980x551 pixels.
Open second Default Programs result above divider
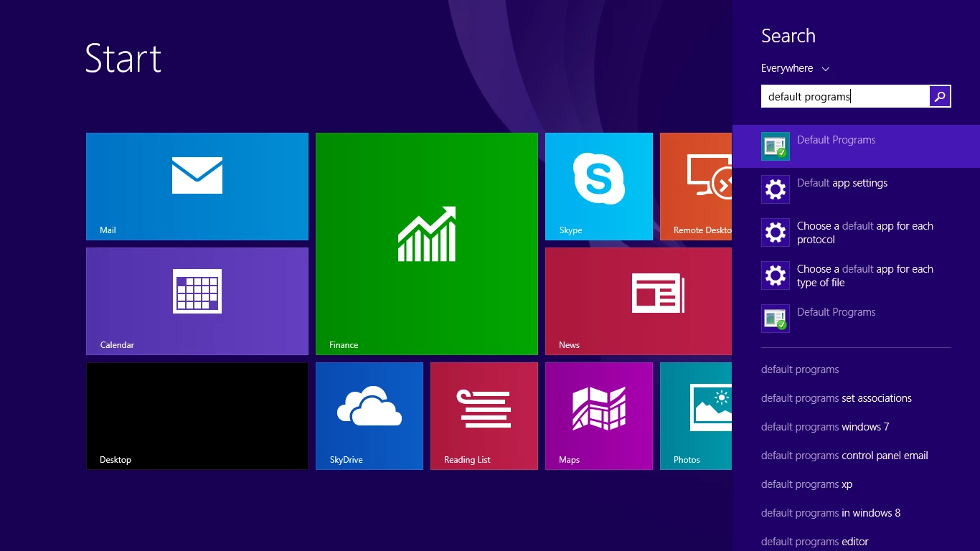pyautogui.click(x=856, y=319)
